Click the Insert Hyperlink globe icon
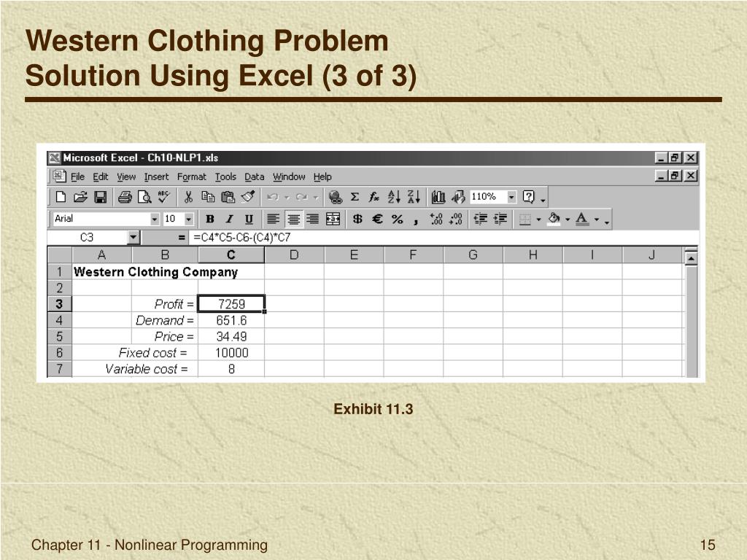The height and width of the screenshot is (560, 747). [x=336, y=197]
